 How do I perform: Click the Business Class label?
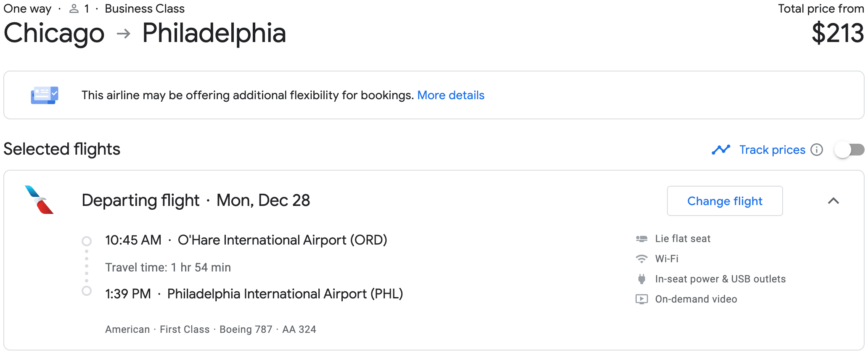pos(145,9)
